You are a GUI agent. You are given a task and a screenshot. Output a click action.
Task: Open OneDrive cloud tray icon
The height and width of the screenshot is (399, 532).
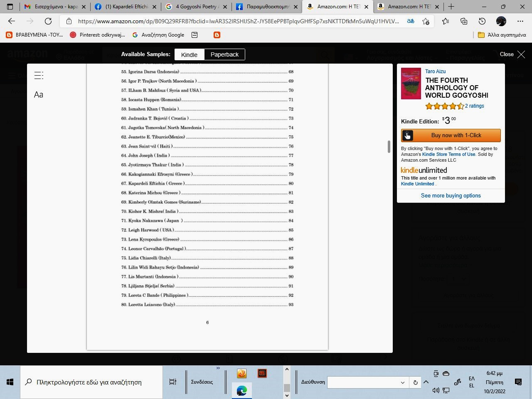click(446, 374)
